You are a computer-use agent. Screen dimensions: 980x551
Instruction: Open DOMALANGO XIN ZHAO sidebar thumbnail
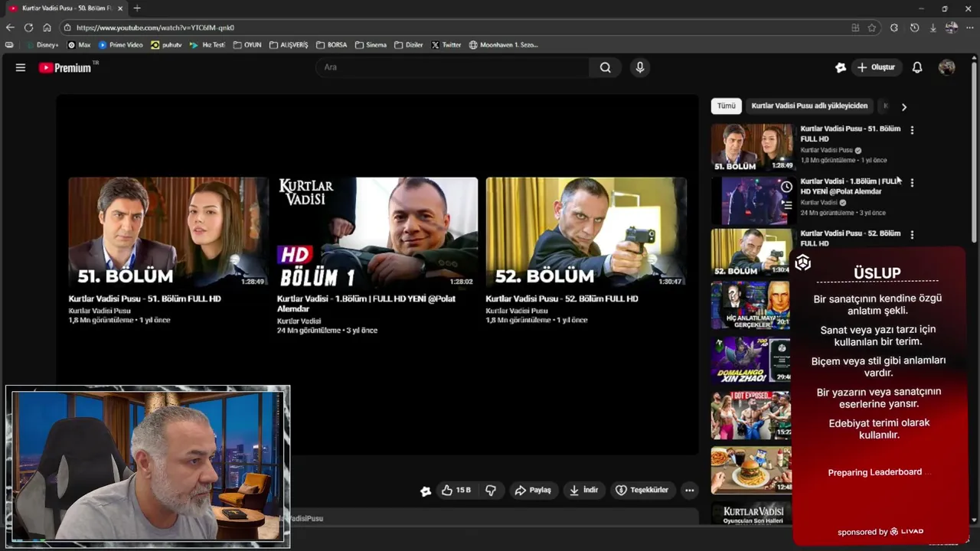click(x=751, y=360)
